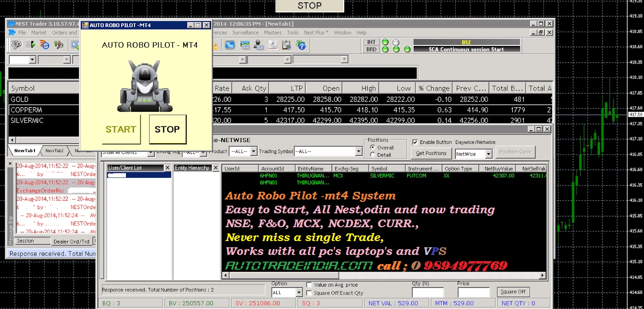Image resolution: width=644 pixels, height=309 pixels.
Task: Open the File menu in NEST Trader
Action: coord(22,33)
